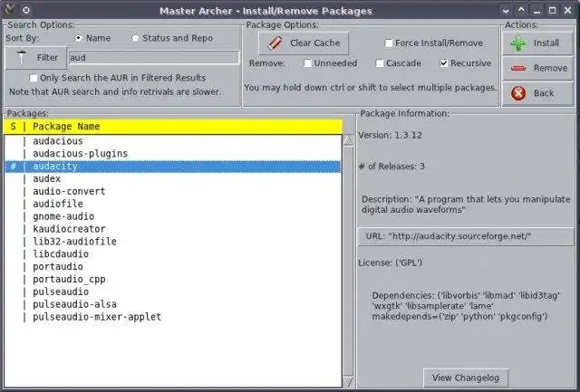Select the audacious-plugins package
The image size is (580, 392).
click(x=173, y=154)
